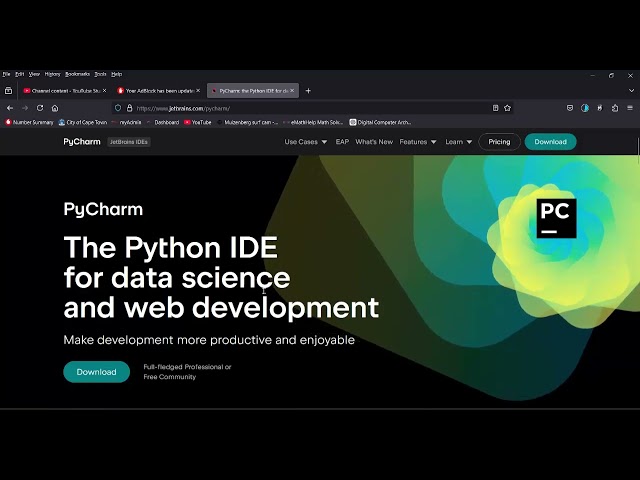The width and height of the screenshot is (640, 480).
Task: List all tabs dropdown chevron
Action: (x=631, y=91)
